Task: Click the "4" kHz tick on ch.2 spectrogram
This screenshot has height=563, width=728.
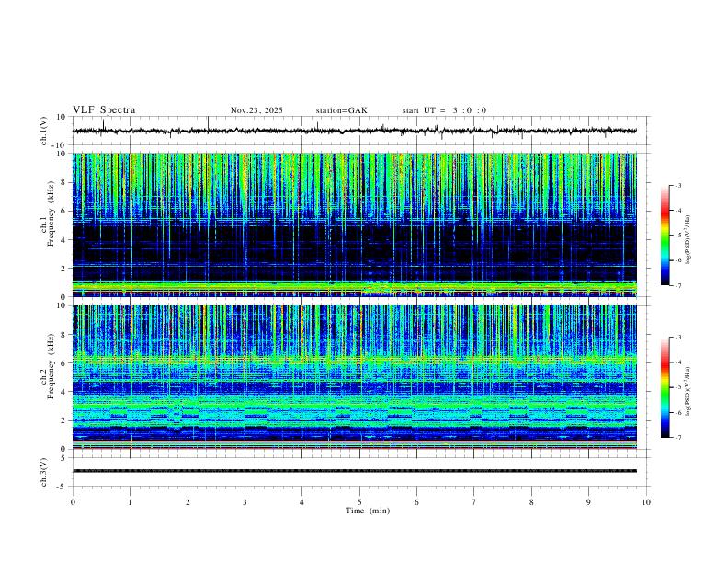Action: coord(64,392)
